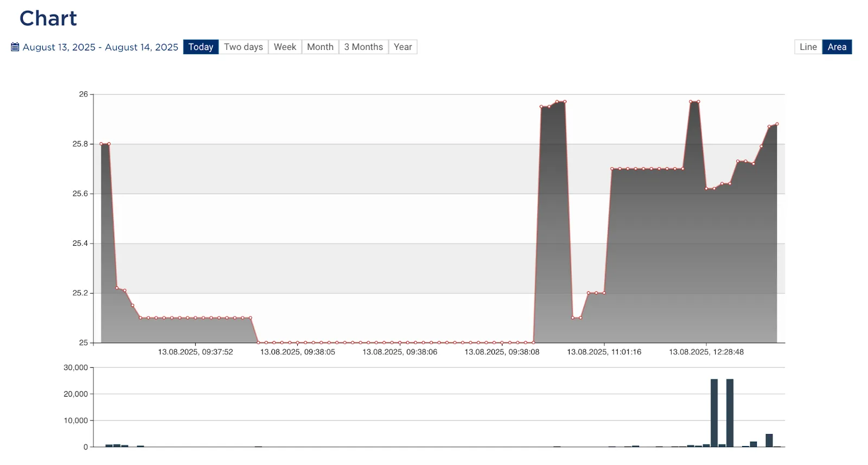Switch chart type to Line

[808, 47]
